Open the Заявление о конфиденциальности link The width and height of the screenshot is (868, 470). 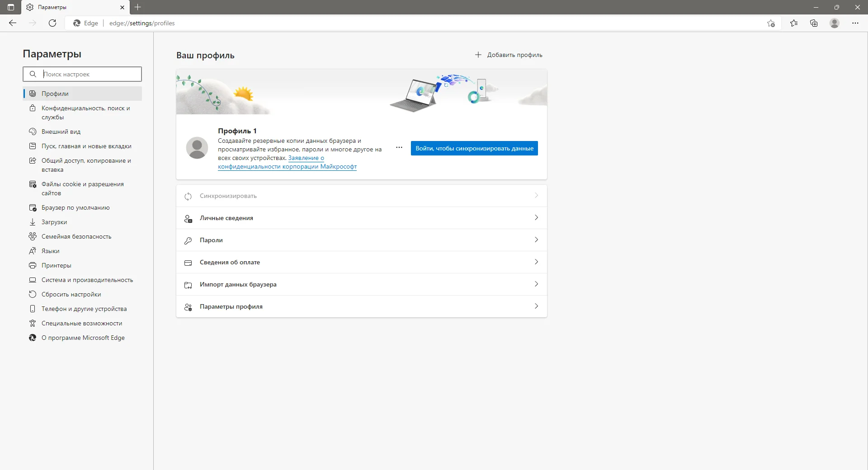point(288,162)
